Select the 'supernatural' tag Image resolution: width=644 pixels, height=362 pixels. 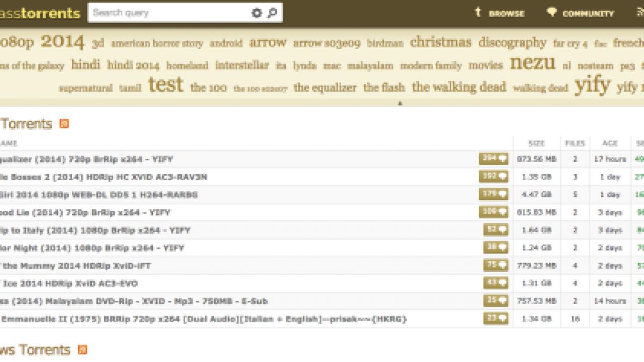[x=85, y=88]
